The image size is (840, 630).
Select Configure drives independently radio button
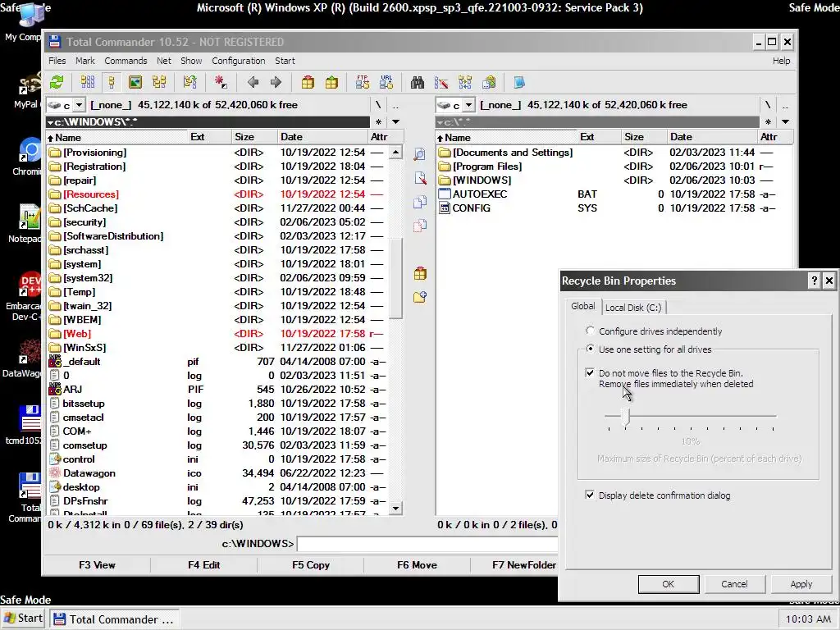coord(591,331)
